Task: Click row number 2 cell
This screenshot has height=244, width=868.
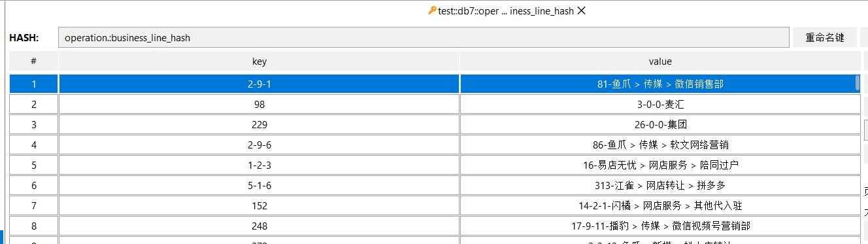Action: [x=33, y=104]
